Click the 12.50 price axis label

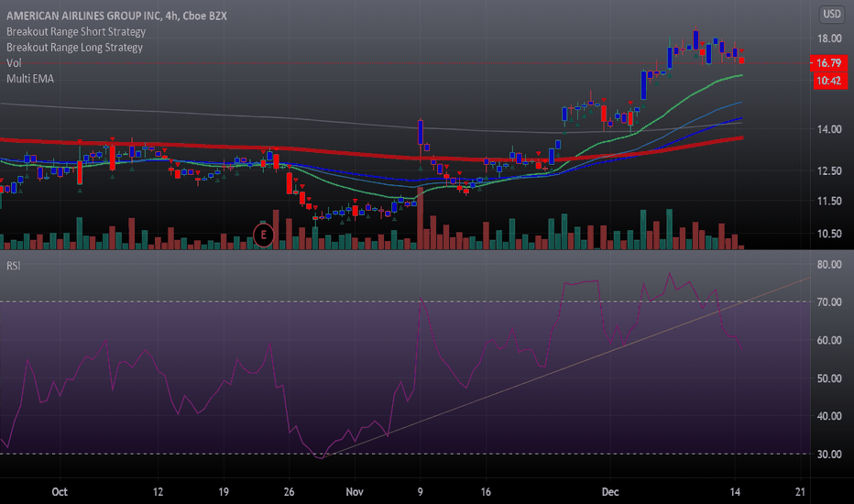coord(829,170)
